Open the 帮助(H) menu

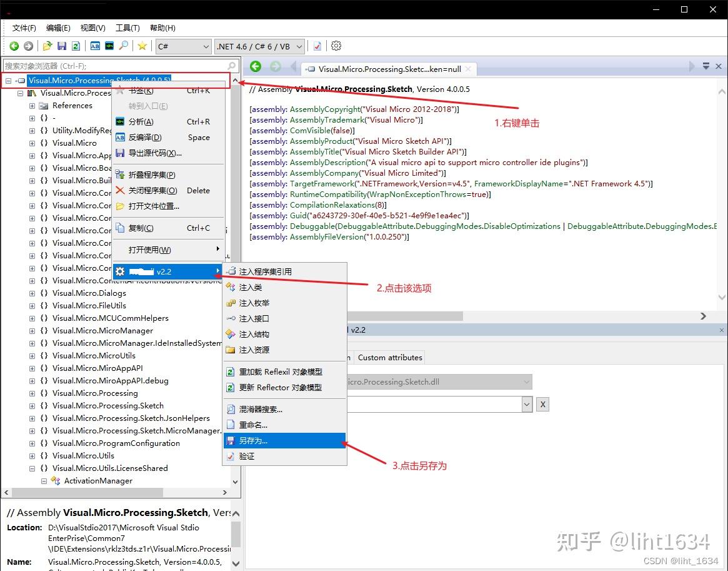162,28
